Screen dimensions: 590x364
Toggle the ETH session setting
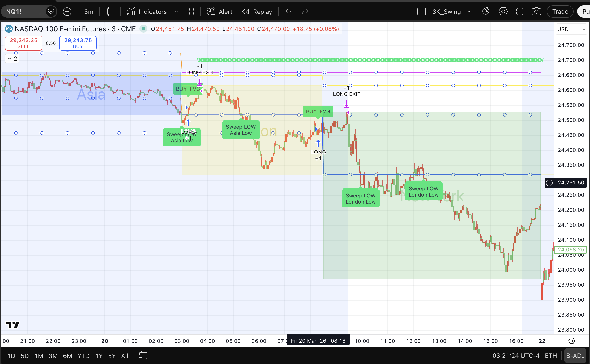(551, 356)
